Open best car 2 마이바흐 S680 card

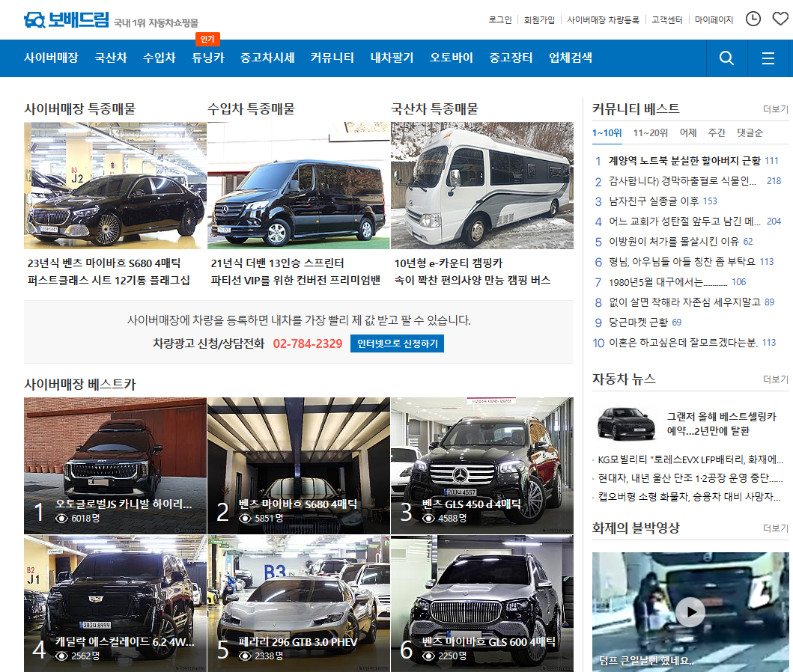[x=298, y=466]
